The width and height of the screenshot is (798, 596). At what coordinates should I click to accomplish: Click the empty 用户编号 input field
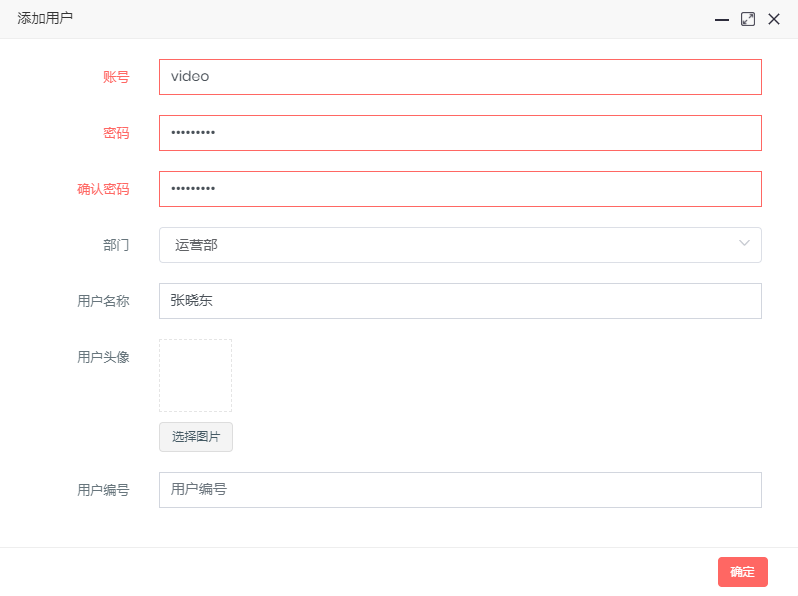point(460,490)
